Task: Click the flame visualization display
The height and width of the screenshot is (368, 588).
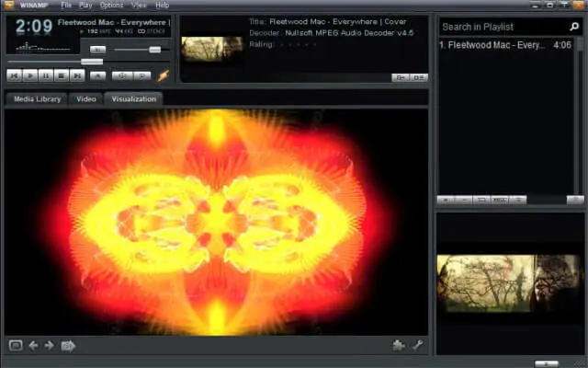Action: point(217,223)
